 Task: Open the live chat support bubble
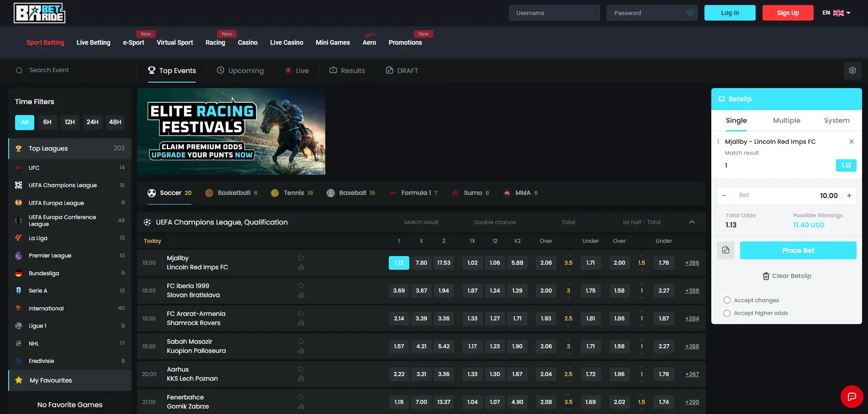[852, 397]
